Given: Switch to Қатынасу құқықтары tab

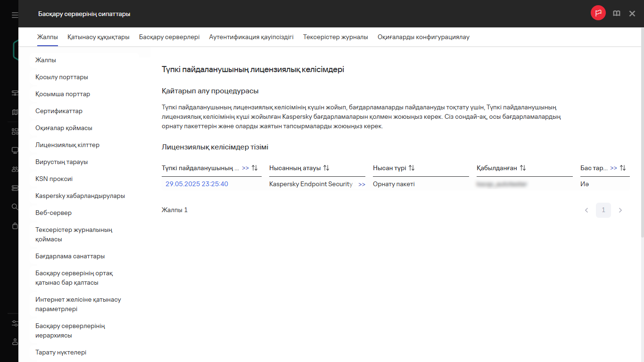Looking at the screenshot, I should point(98,37).
